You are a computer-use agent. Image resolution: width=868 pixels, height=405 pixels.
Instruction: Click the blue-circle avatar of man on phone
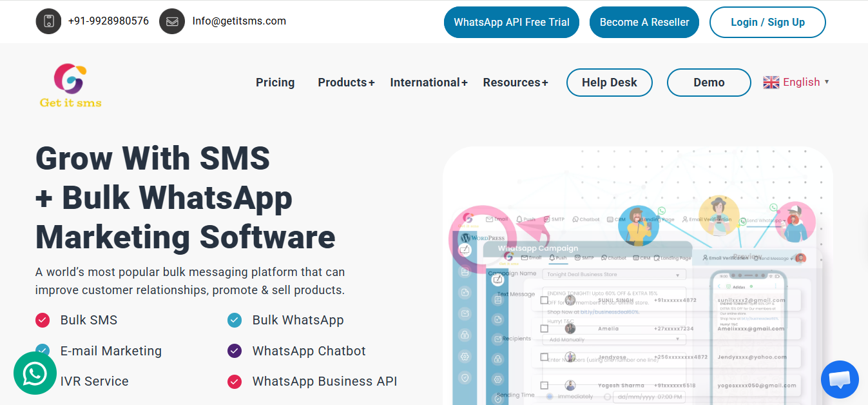[x=637, y=226]
